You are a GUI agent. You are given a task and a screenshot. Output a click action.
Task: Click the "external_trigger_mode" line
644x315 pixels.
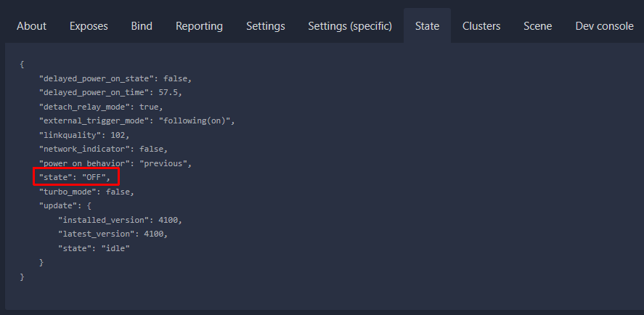click(x=137, y=120)
